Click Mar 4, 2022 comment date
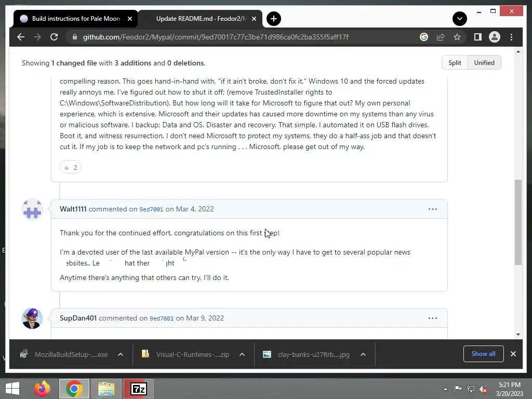This screenshot has width=532, height=399. point(195,209)
